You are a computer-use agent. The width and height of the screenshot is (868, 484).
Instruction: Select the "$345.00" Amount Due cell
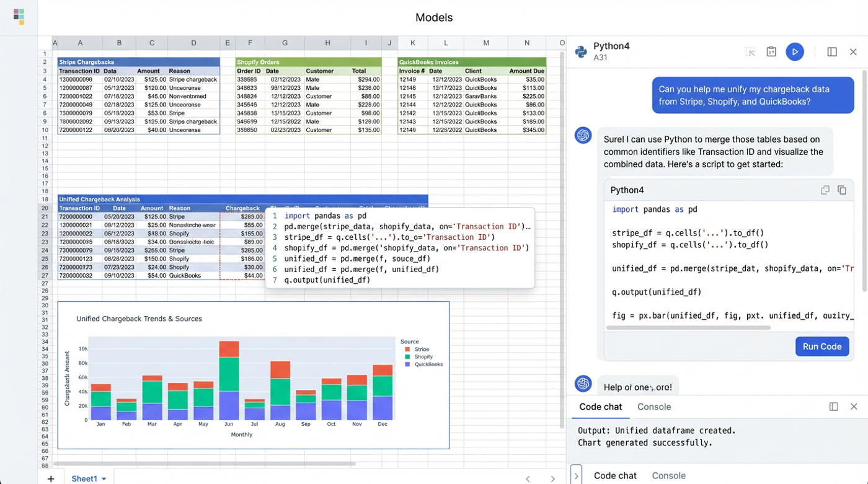click(x=527, y=130)
